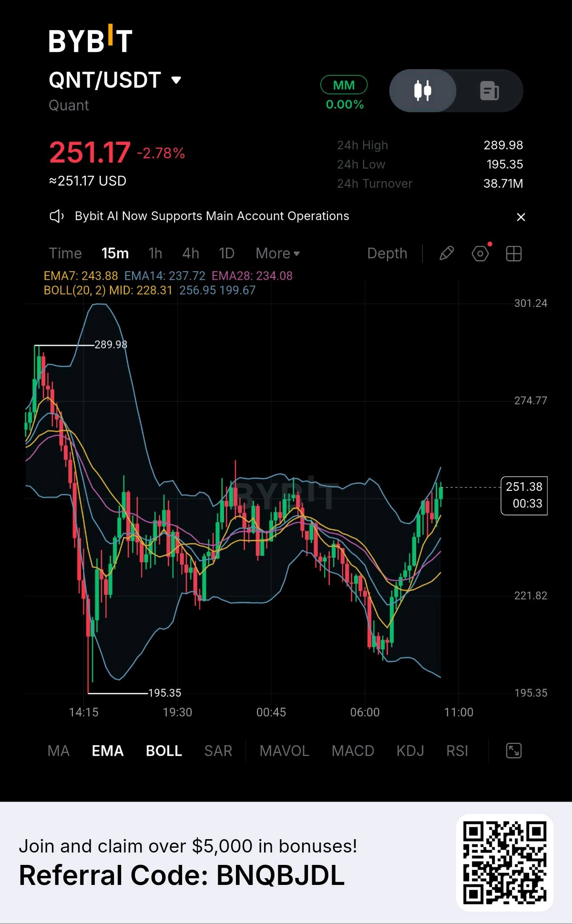Viewport: 572px width, 924px height.
Task: Enable the MACD sub-indicator
Action: coord(353,751)
